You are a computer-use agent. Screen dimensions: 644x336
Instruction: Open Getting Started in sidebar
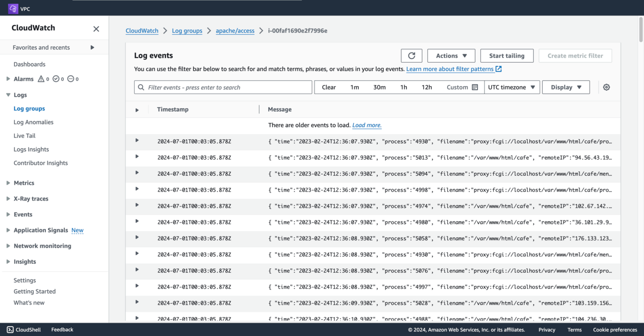(x=34, y=291)
